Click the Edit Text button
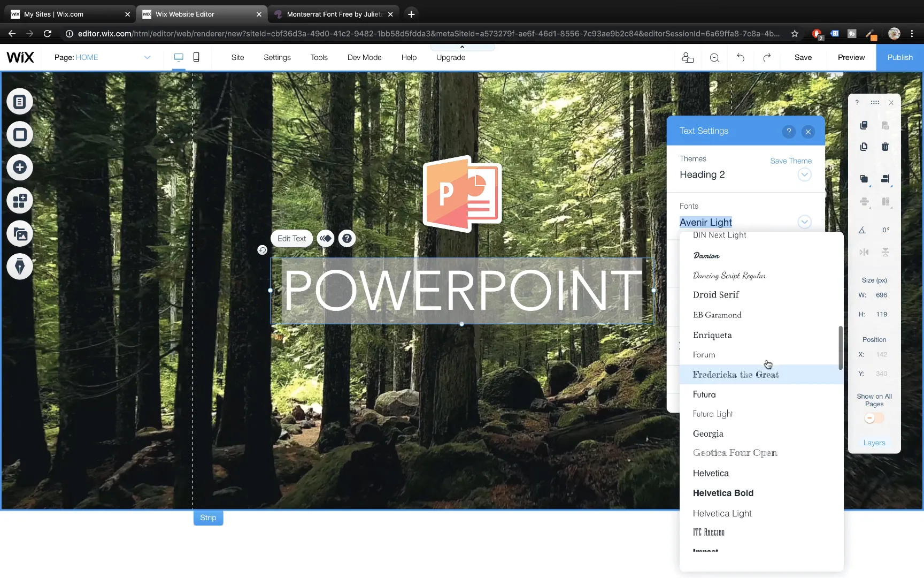 coord(292,239)
